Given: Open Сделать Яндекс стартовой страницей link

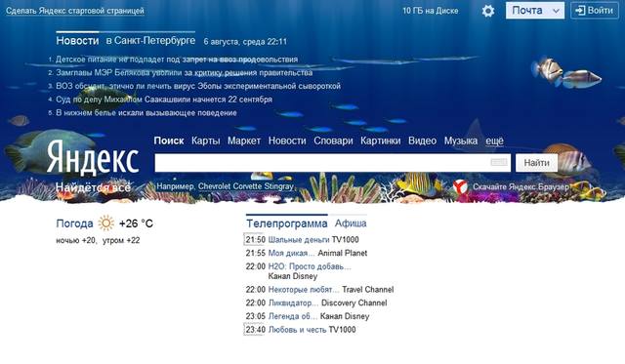Looking at the screenshot, I should click(x=75, y=11).
